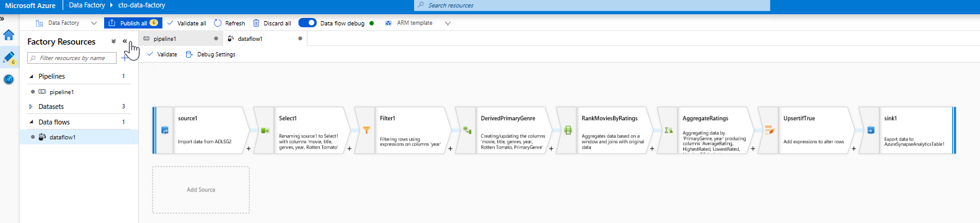Select the AggregateRatings node
The width and height of the screenshot is (980, 223).
(706, 130)
